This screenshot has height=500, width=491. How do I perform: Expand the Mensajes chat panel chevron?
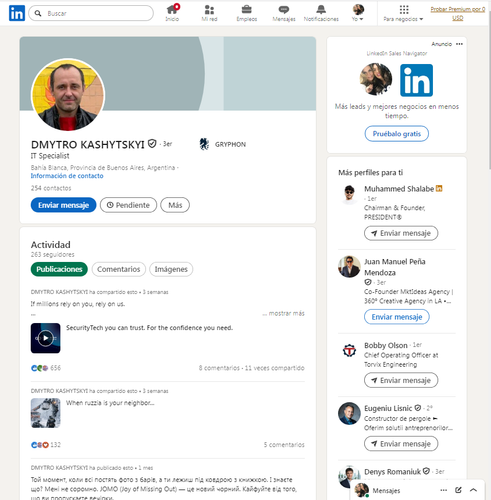pos(473,490)
